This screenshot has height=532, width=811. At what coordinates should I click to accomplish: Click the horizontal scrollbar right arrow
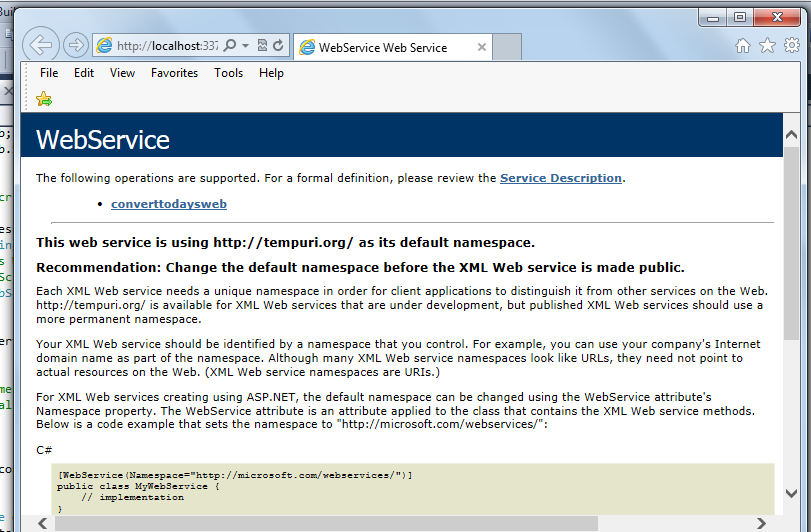761,523
